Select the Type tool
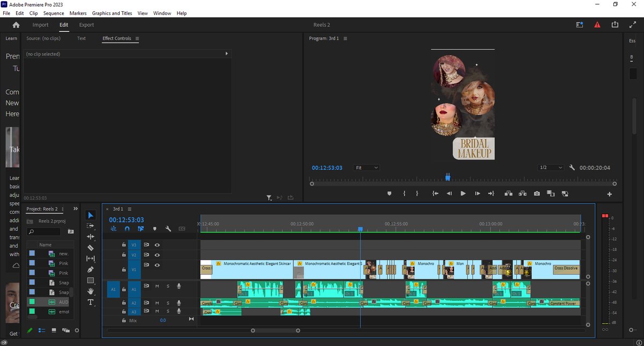This screenshot has width=644, height=346. pos(91,302)
